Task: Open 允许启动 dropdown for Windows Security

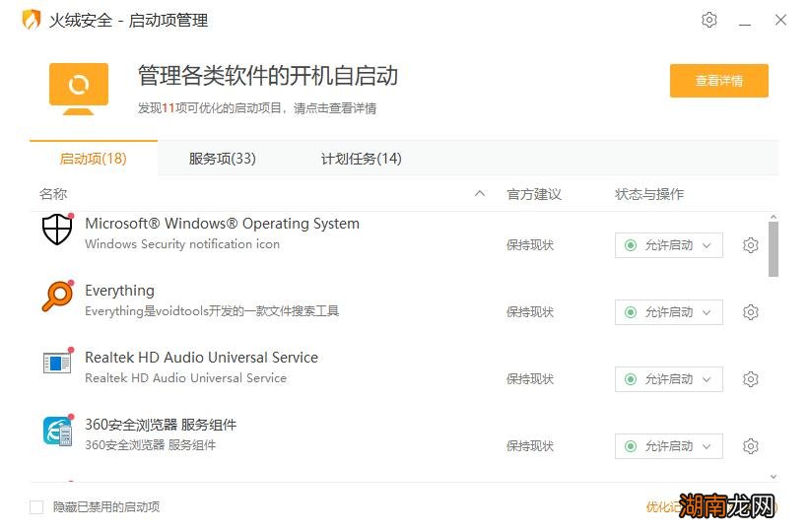Action: coord(668,245)
